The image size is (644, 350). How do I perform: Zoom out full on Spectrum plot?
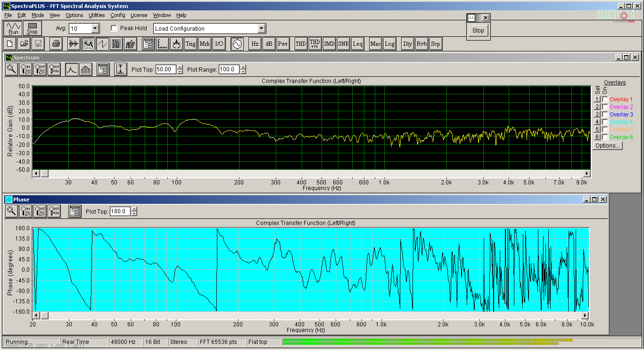(54, 69)
